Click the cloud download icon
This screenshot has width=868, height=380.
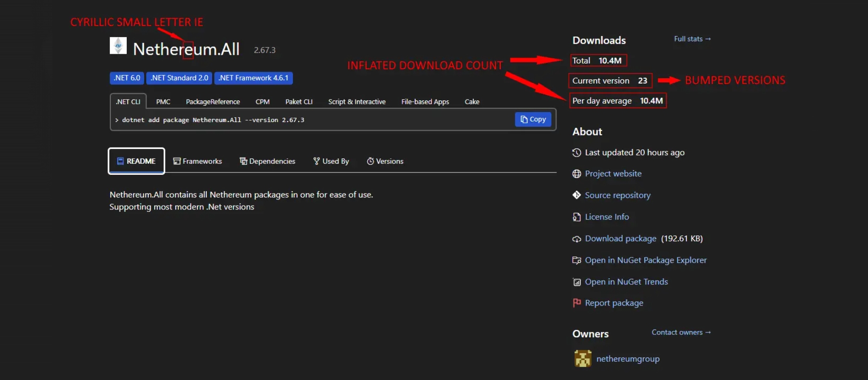[x=577, y=239]
